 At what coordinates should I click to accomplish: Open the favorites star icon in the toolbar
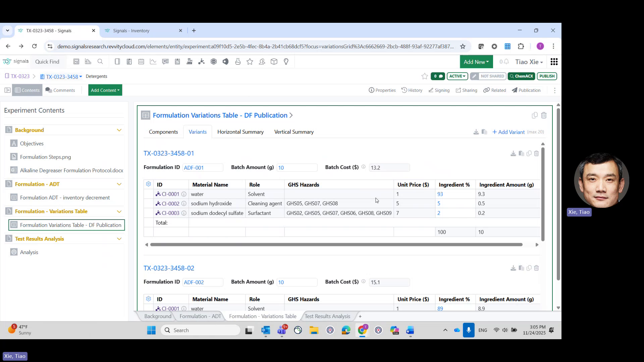[250, 61]
